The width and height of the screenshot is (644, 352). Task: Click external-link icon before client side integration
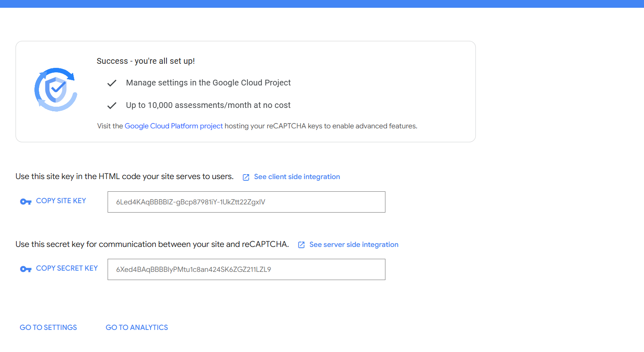pyautogui.click(x=246, y=177)
